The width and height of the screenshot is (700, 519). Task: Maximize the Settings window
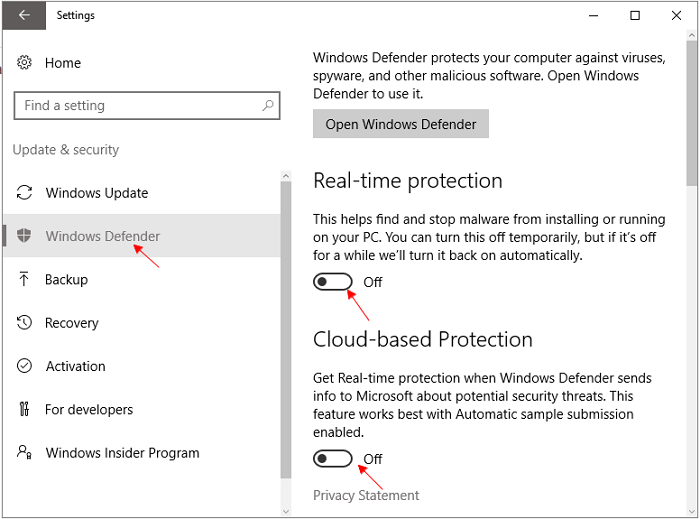click(x=635, y=15)
